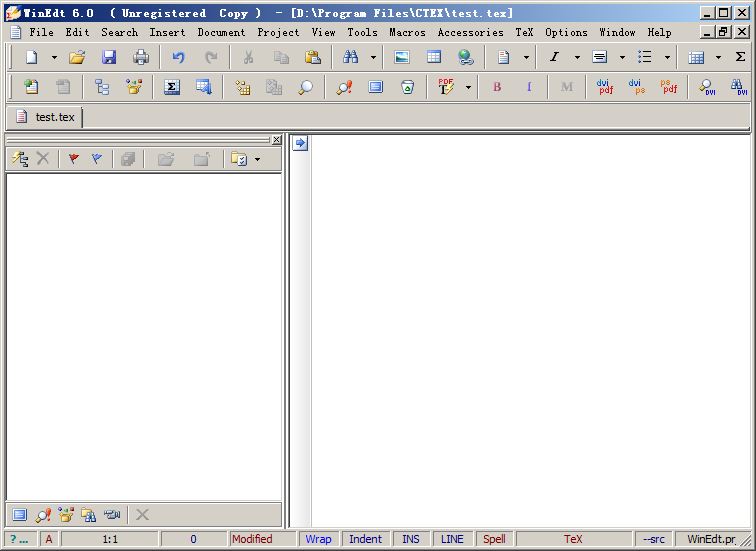The height and width of the screenshot is (551, 756).
Task: Open the File menu
Action: click(41, 32)
